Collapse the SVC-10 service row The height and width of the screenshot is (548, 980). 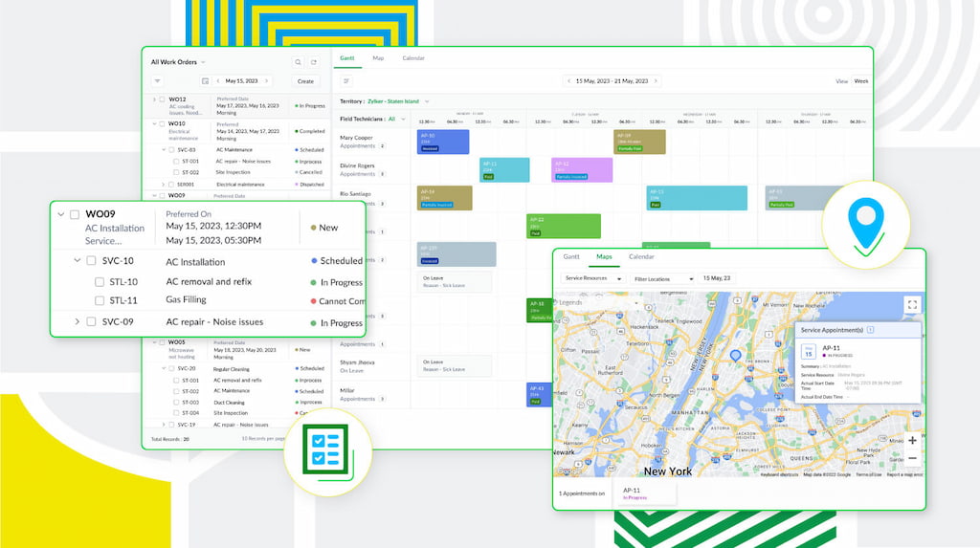[x=77, y=260]
